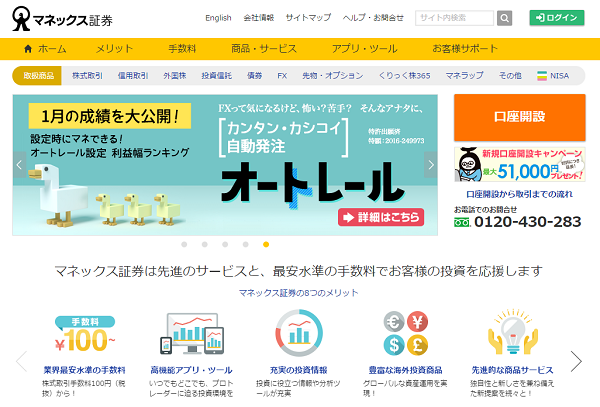Image resolution: width=600 pixels, height=407 pixels.
Task: Open the foreign currency coins icon
Action: point(406,333)
